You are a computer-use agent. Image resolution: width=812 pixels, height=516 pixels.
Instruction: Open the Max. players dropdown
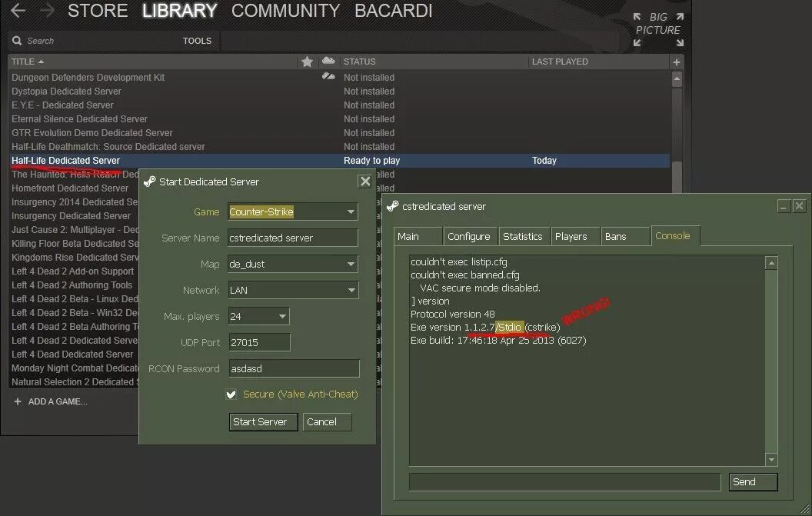click(x=258, y=316)
